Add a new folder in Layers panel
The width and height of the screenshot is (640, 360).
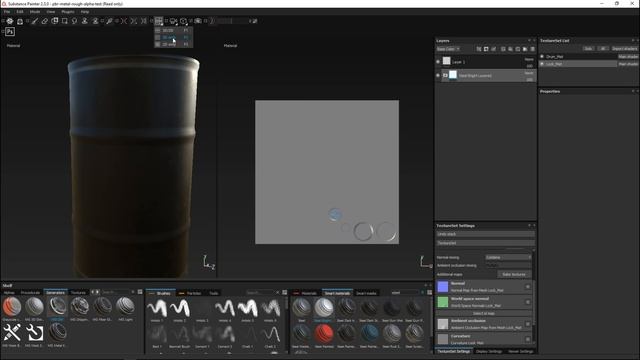pyautogui.click(x=518, y=49)
